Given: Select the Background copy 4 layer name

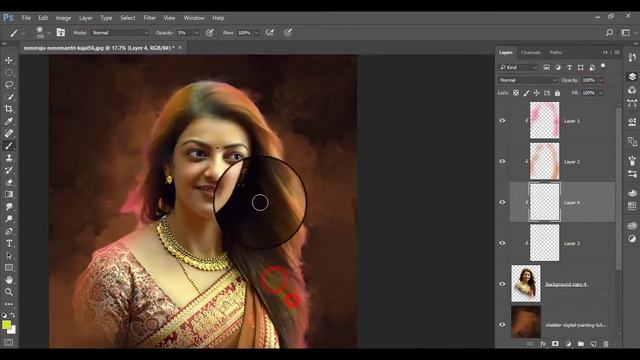Looking at the screenshot, I should tap(566, 284).
